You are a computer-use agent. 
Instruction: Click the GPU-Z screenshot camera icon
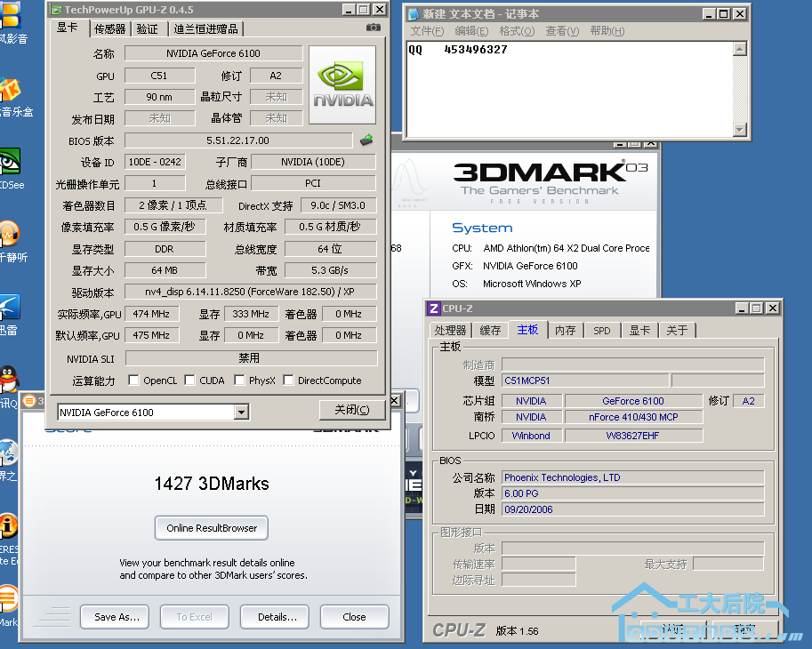(x=374, y=28)
